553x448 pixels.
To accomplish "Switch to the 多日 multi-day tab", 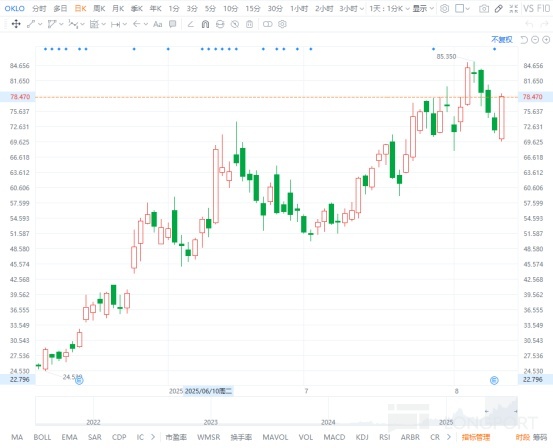I will 60,8.
